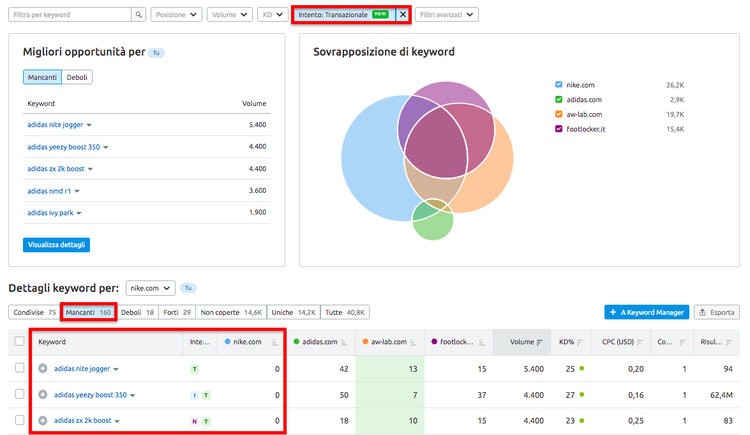Click the search magnifier icon
This screenshot has height=435, width=750.
[x=138, y=14]
